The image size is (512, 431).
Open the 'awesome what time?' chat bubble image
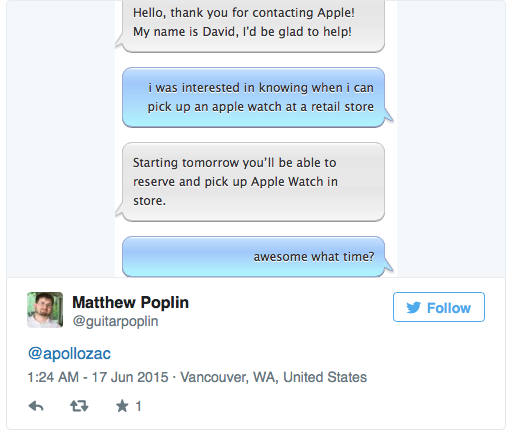[x=256, y=257]
